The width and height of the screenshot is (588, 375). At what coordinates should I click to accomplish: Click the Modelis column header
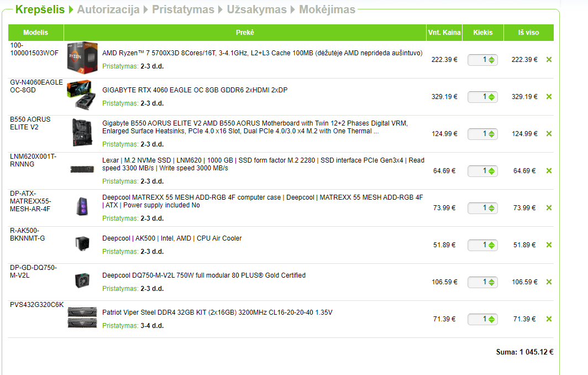tap(35, 33)
